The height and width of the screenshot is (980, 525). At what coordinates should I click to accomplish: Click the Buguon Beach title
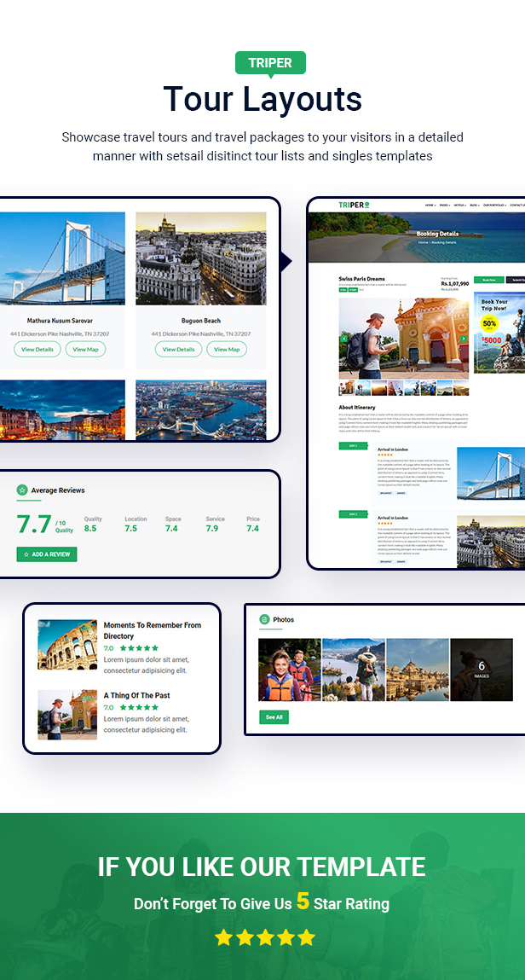click(x=201, y=321)
